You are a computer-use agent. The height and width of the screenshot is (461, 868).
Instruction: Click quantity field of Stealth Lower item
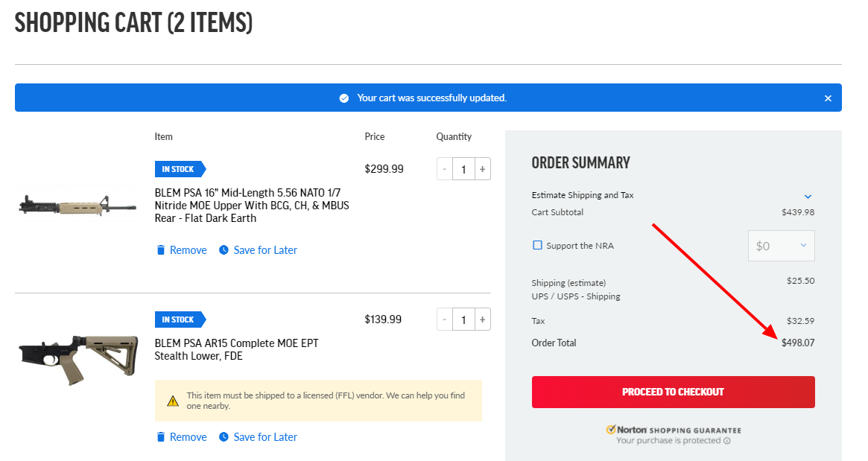(x=463, y=319)
